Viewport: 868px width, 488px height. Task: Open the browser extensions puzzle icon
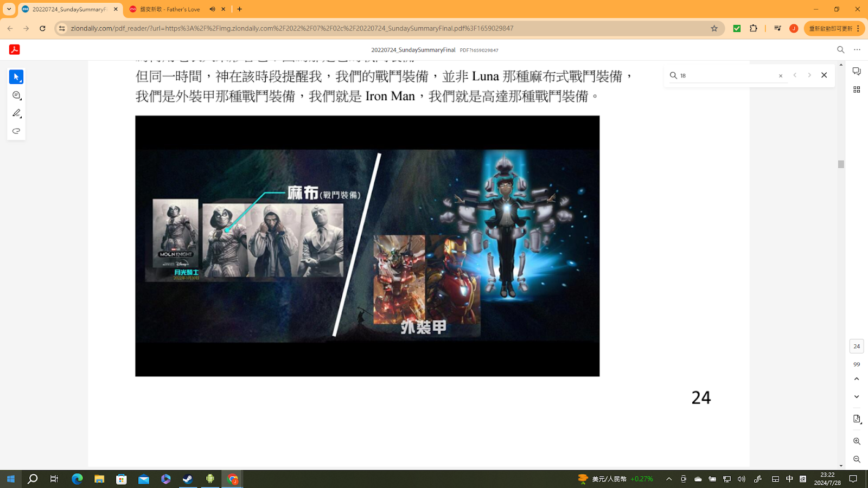point(754,28)
